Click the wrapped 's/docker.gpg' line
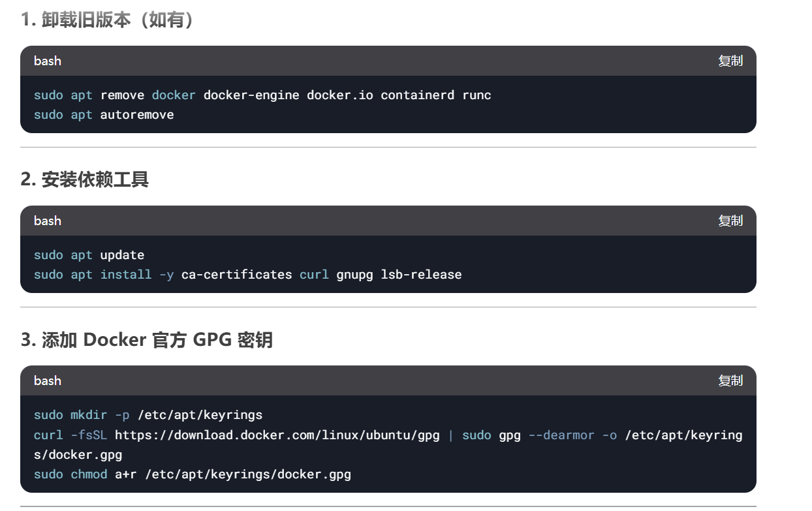The width and height of the screenshot is (812, 511). point(78,455)
